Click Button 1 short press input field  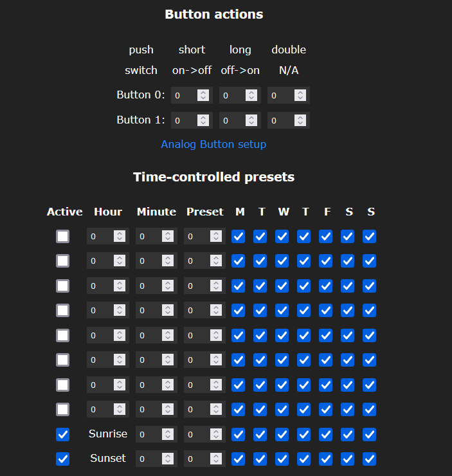point(192,120)
